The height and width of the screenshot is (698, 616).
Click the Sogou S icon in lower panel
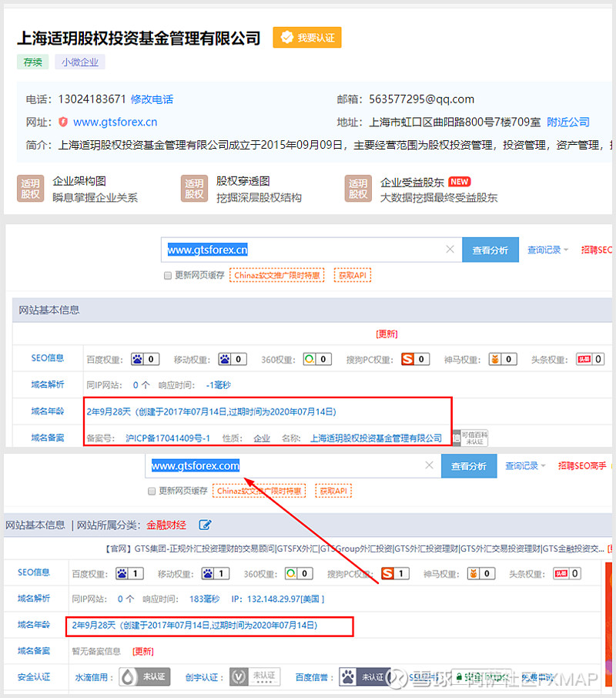[x=387, y=573]
